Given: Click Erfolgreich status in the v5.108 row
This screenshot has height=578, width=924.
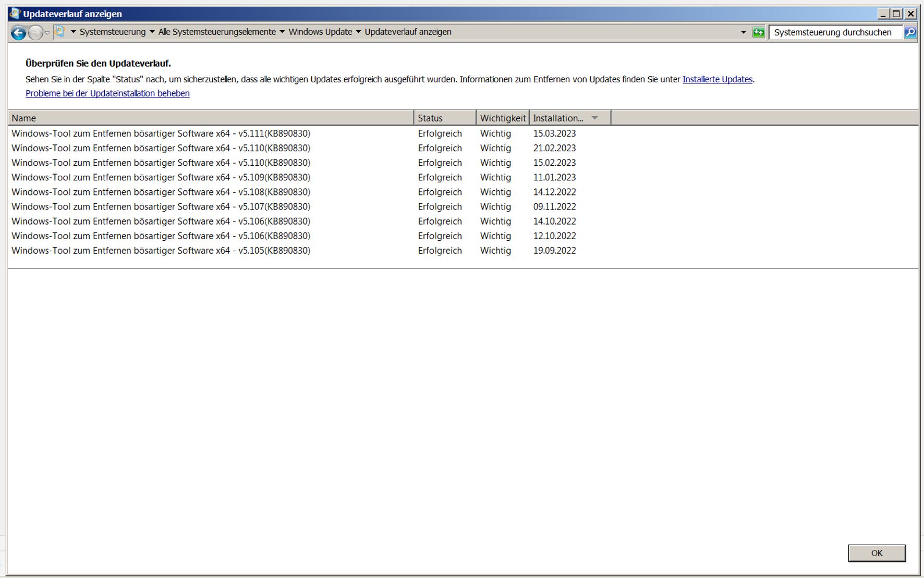Looking at the screenshot, I should pyautogui.click(x=440, y=192).
